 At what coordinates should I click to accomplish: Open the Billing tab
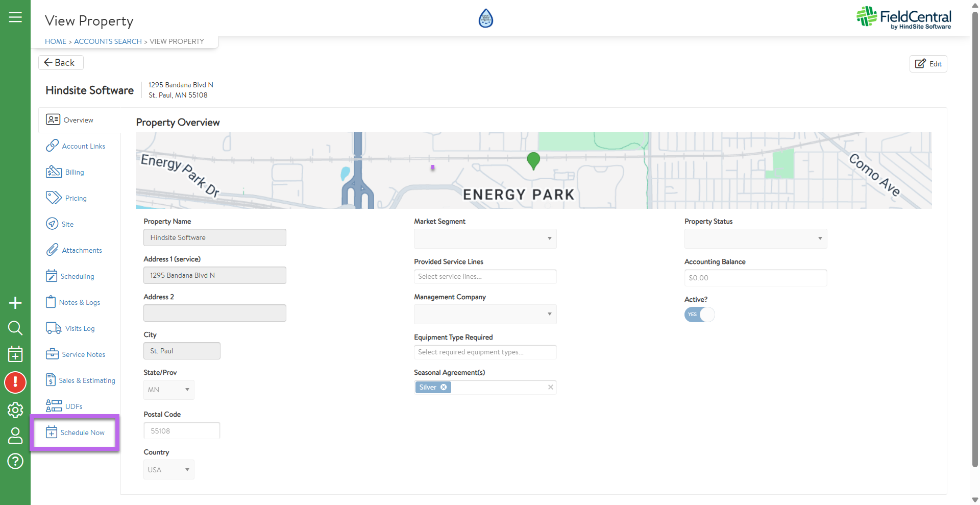point(74,172)
